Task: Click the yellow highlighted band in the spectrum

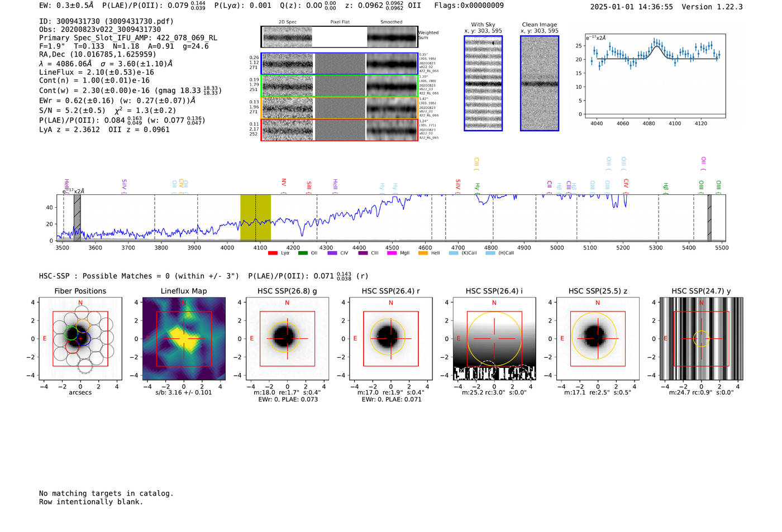Action: (x=255, y=218)
